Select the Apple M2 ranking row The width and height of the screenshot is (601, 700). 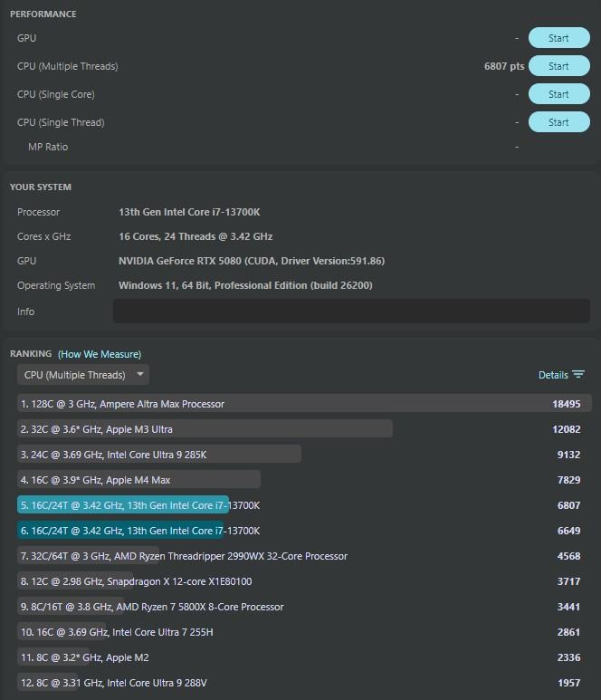click(304, 657)
